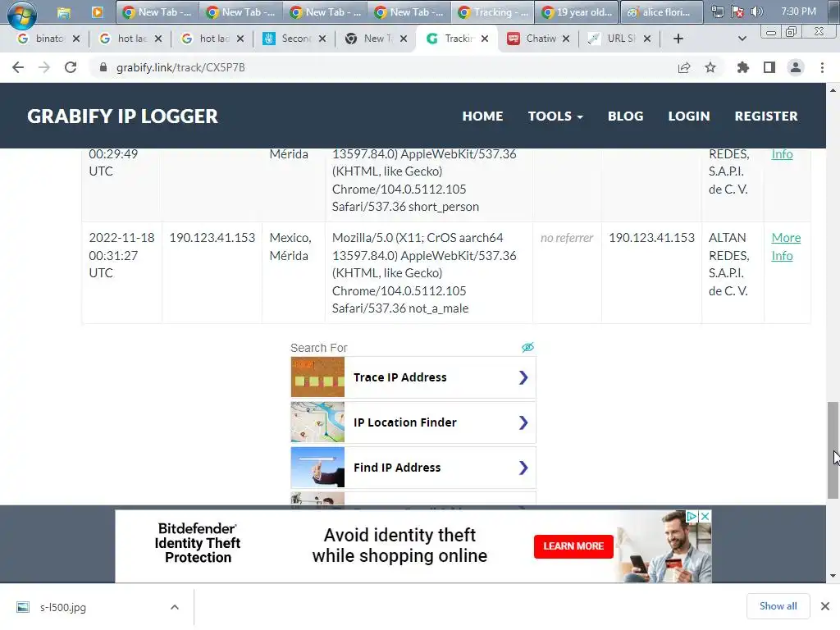
Task: Click the 'not_a_male' user agent text
Action: click(x=438, y=308)
